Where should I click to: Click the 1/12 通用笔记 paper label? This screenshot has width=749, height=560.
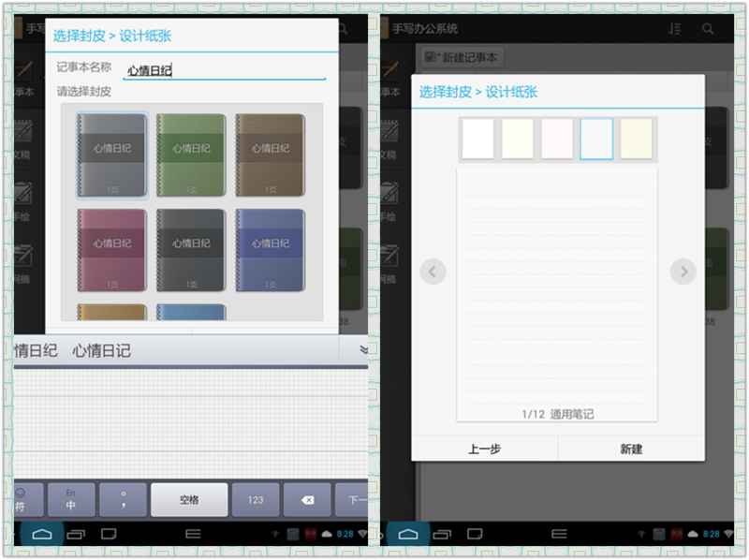pyautogui.click(x=558, y=414)
